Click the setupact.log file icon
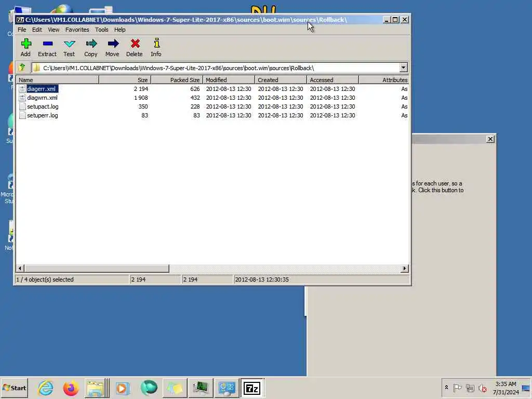The width and height of the screenshot is (532, 399). point(22,107)
